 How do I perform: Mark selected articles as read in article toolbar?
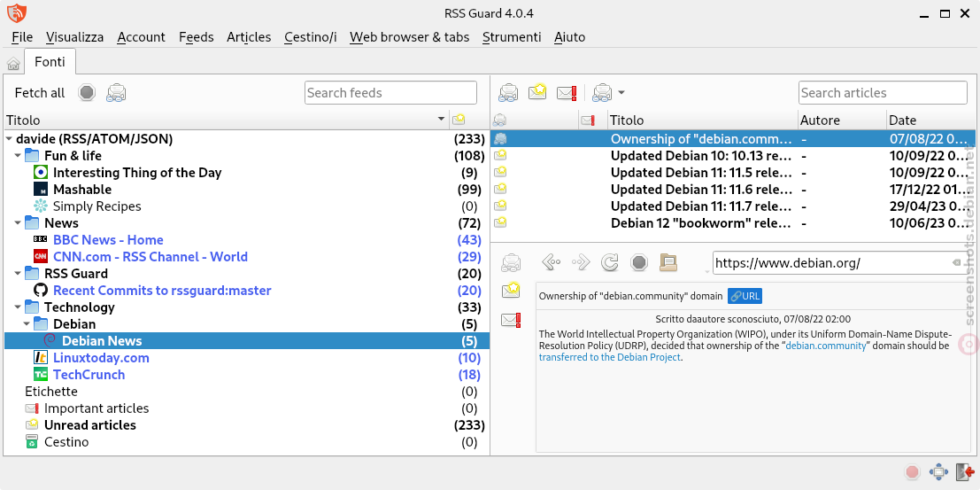pos(508,93)
